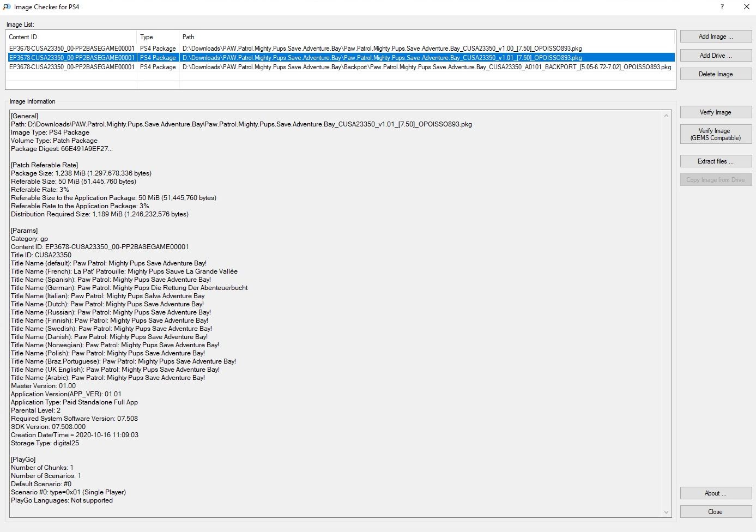
Task: Open Extract files dialog
Action: coord(716,161)
